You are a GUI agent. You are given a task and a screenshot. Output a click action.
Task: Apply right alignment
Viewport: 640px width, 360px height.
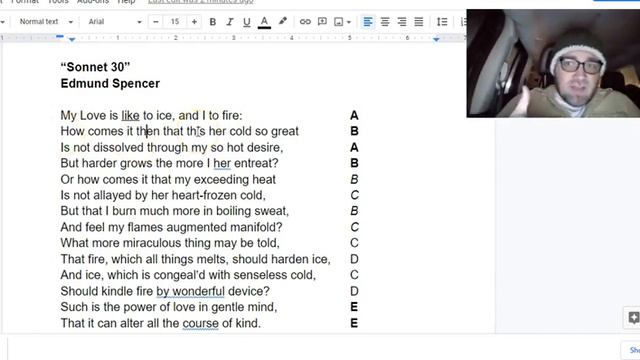[x=402, y=22]
